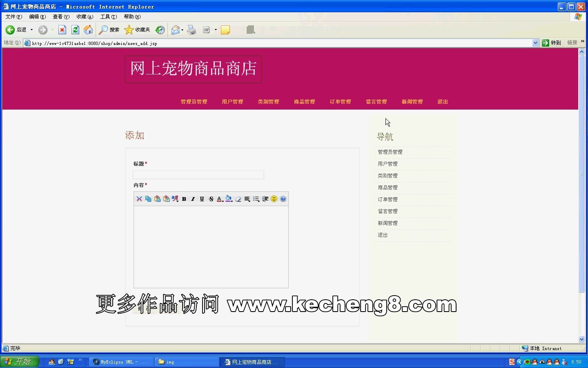
Task: Click the History clock icon
Action: [x=160, y=30]
